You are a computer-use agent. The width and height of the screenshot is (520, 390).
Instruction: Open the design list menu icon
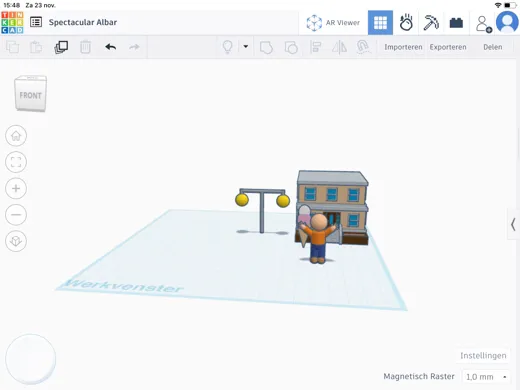click(36, 22)
